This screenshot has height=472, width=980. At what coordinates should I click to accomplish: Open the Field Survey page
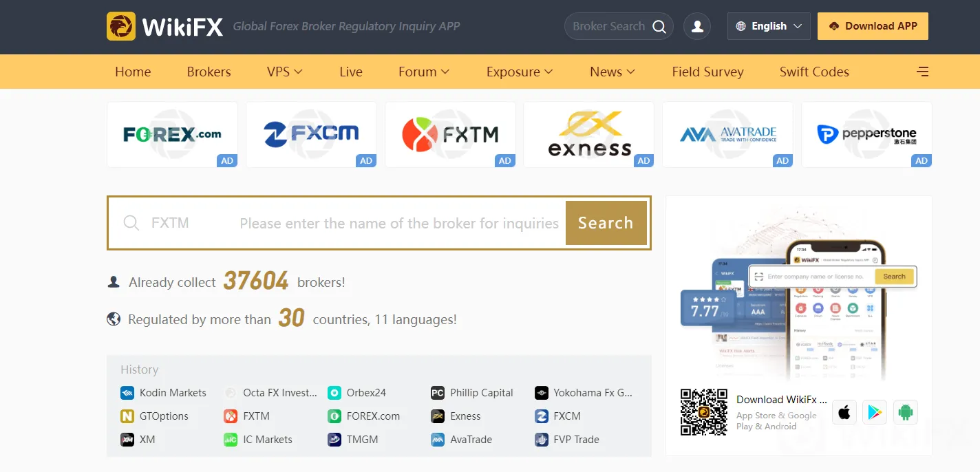click(708, 72)
